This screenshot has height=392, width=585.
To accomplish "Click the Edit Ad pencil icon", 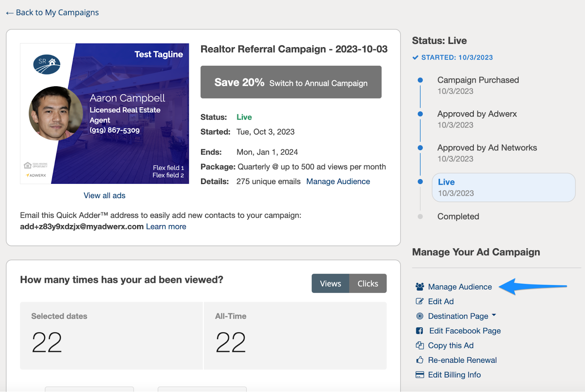I will pyautogui.click(x=420, y=301).
